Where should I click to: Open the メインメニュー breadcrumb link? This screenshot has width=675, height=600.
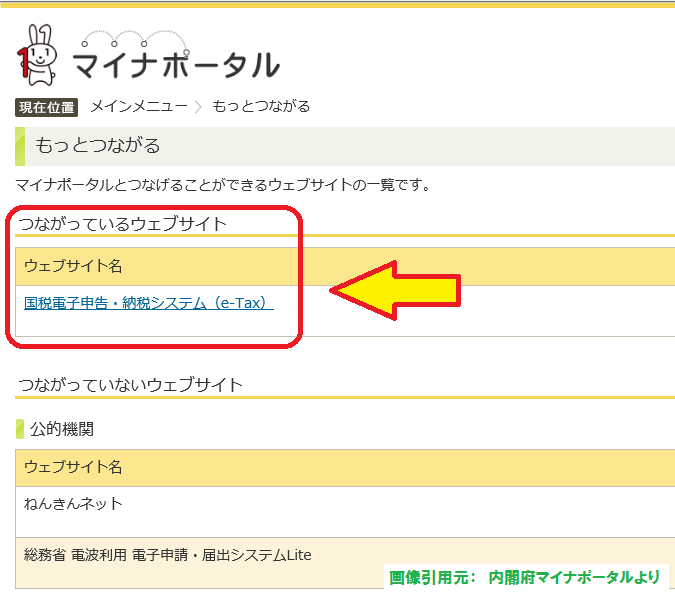[139, 106]
